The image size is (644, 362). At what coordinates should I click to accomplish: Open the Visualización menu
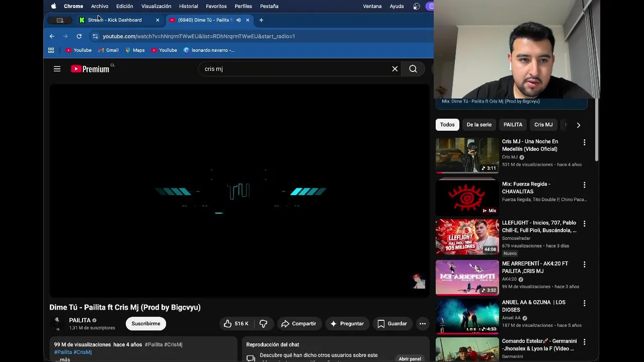click(x=156, y=6)
